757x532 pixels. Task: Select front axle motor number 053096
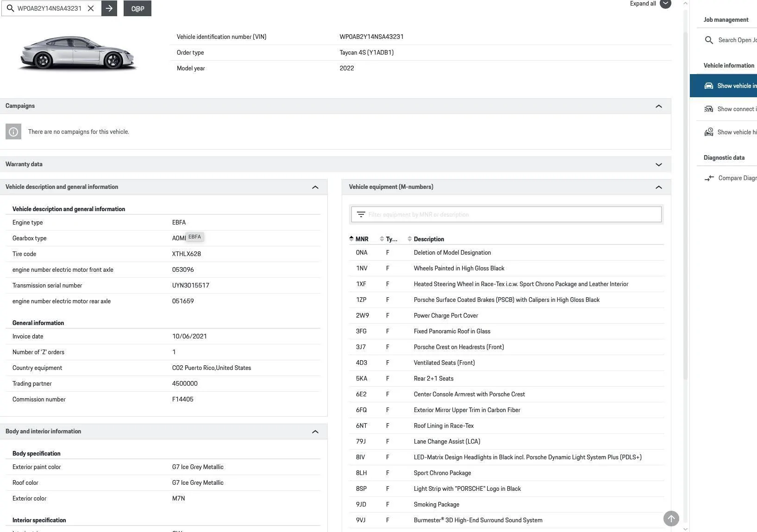[183, 270]
